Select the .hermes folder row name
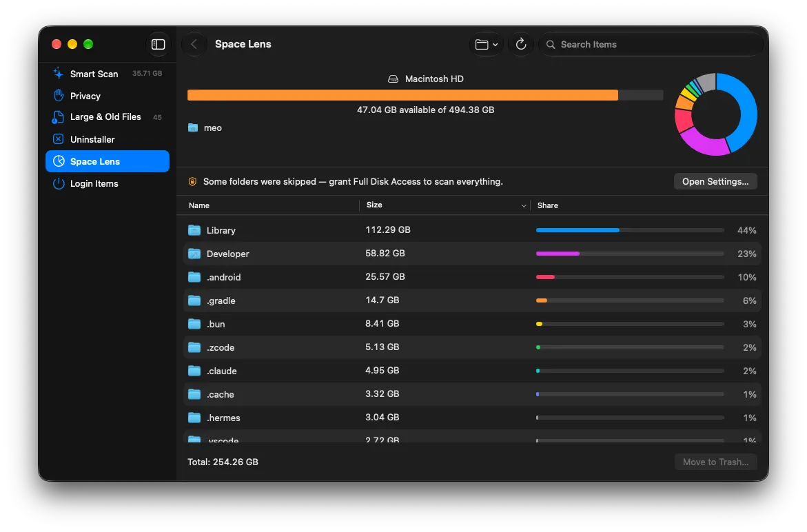807x532 pixels. click(223, 418)
